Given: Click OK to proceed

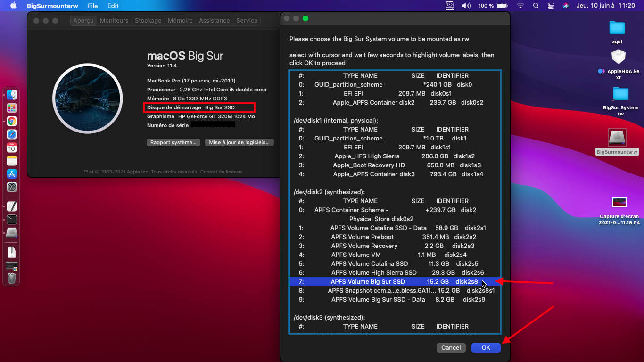Looking at the screenshot, I should [x=486, y=347].
